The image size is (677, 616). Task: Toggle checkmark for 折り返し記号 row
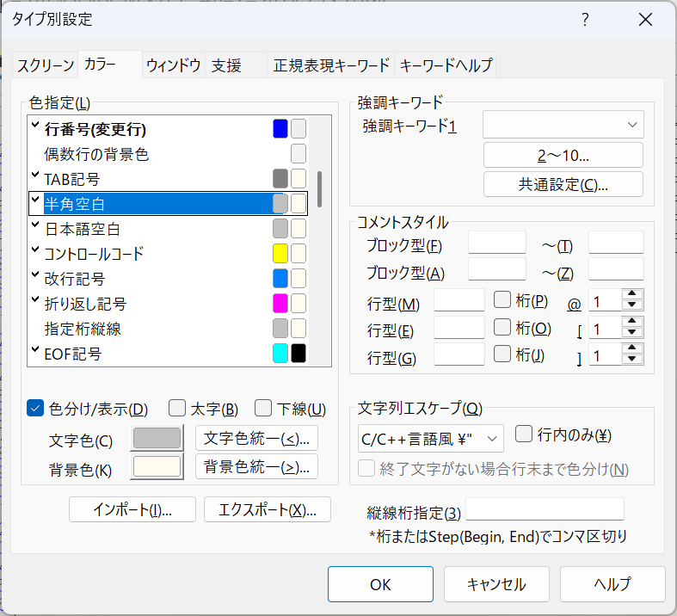tap(35, 299)
